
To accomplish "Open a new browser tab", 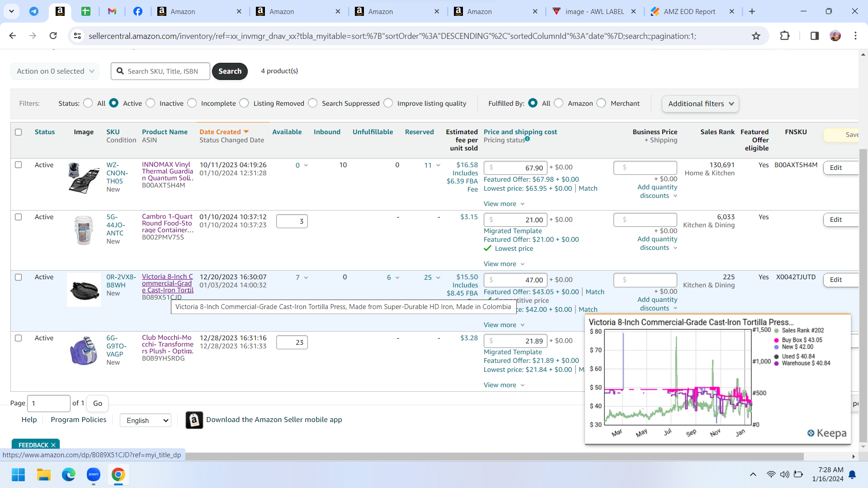I will tap(752, 11).
